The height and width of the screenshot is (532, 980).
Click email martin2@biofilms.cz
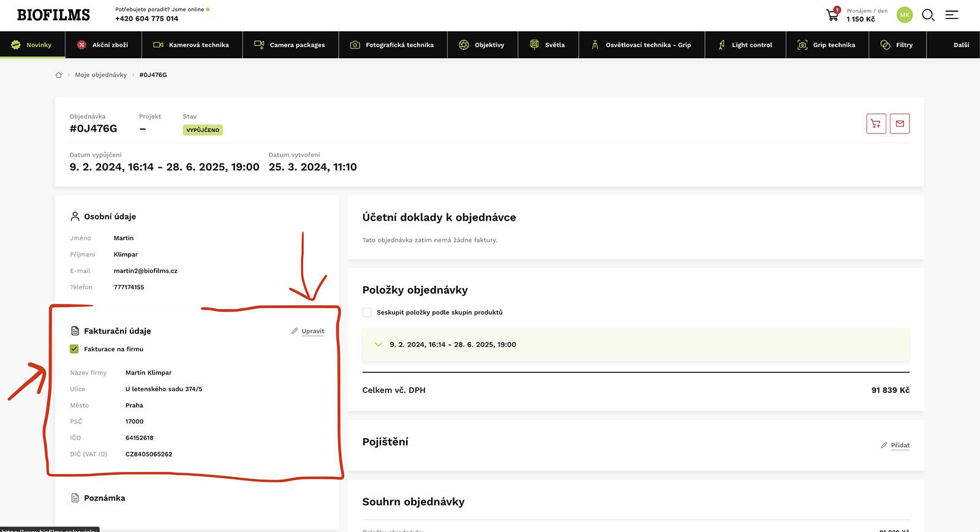point(146,271)
